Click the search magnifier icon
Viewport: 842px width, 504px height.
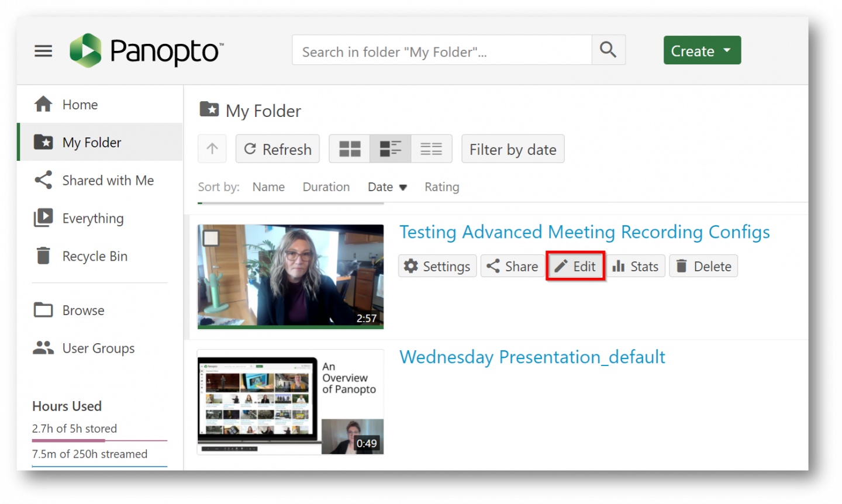608,50
